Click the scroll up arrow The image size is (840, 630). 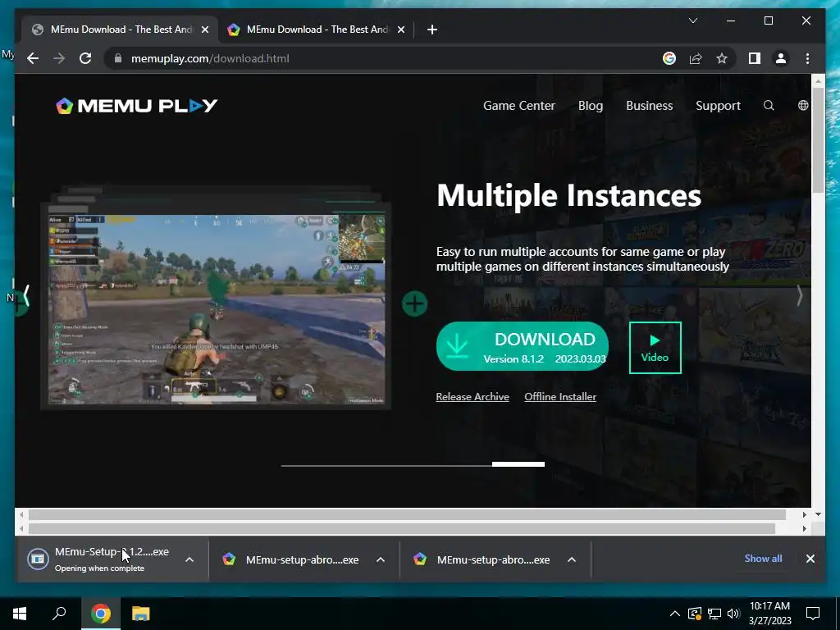818,81
